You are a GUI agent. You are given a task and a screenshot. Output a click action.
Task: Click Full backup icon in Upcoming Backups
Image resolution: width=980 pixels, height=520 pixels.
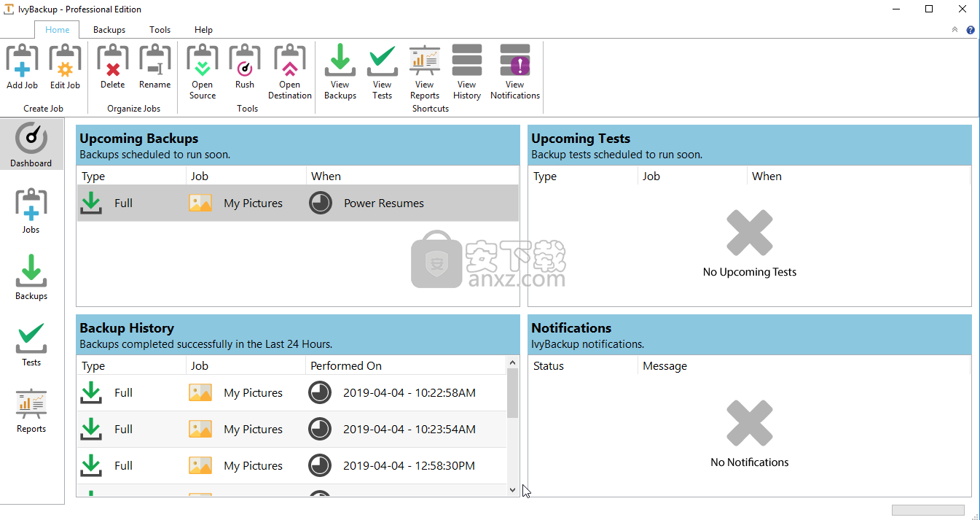91,203
